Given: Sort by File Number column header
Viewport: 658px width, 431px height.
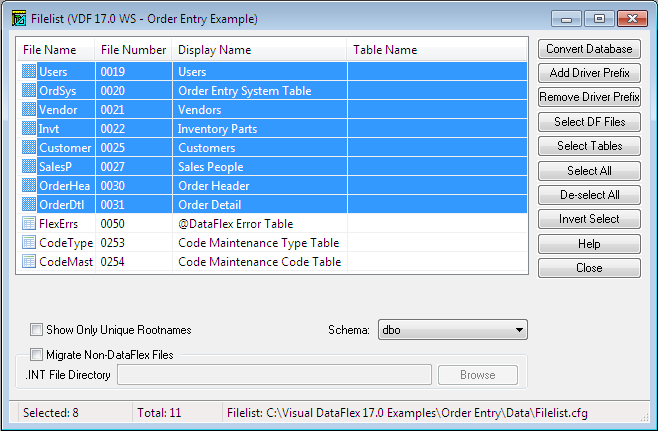Looking at the screenshot, I should point(133,50).
